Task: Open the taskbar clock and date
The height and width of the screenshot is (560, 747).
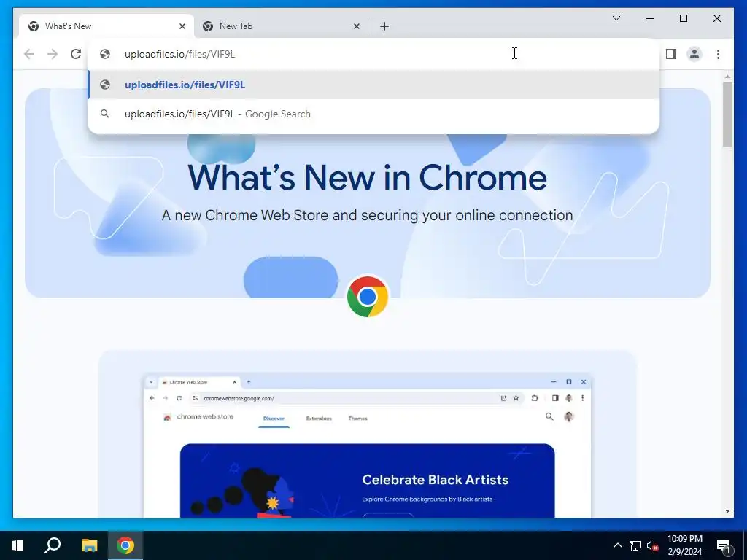Action: 684,545
